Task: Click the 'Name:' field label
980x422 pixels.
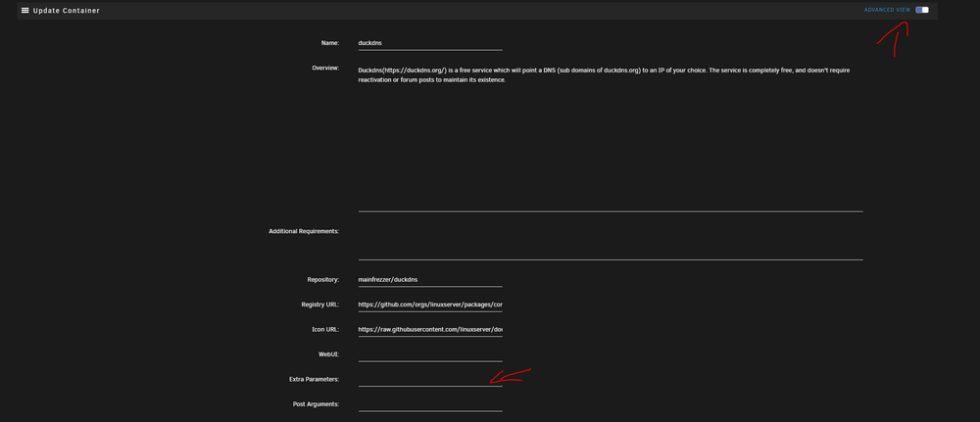Action: (330, 43)
